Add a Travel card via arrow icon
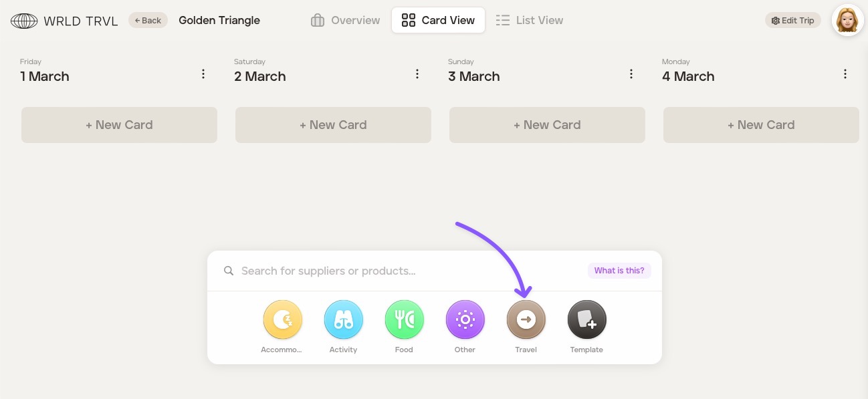 pyautogui.click(x=526, y=320)
